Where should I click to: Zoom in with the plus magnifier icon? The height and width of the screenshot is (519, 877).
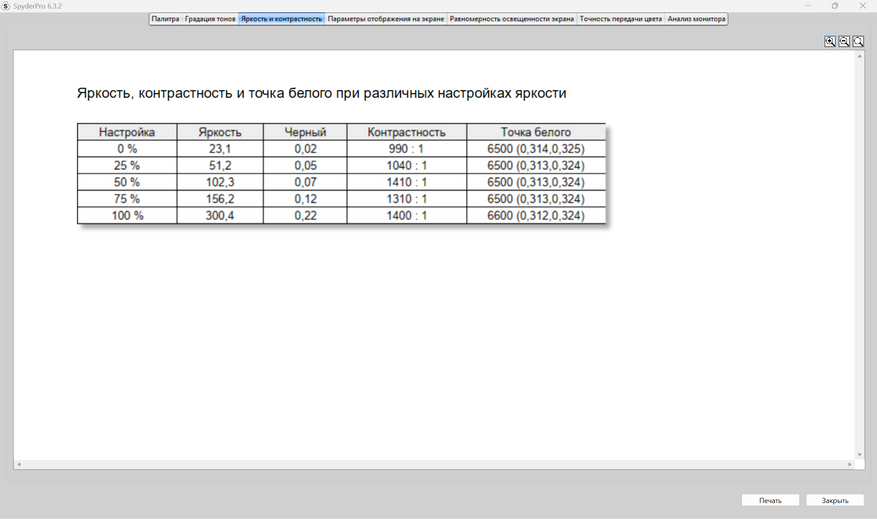point(830,41)
